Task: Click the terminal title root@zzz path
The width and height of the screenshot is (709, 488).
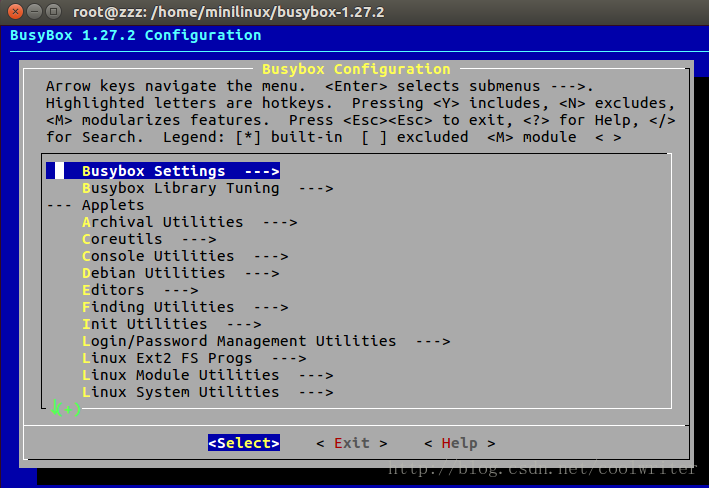Action: pyautogui.click(x=228, y=12)
